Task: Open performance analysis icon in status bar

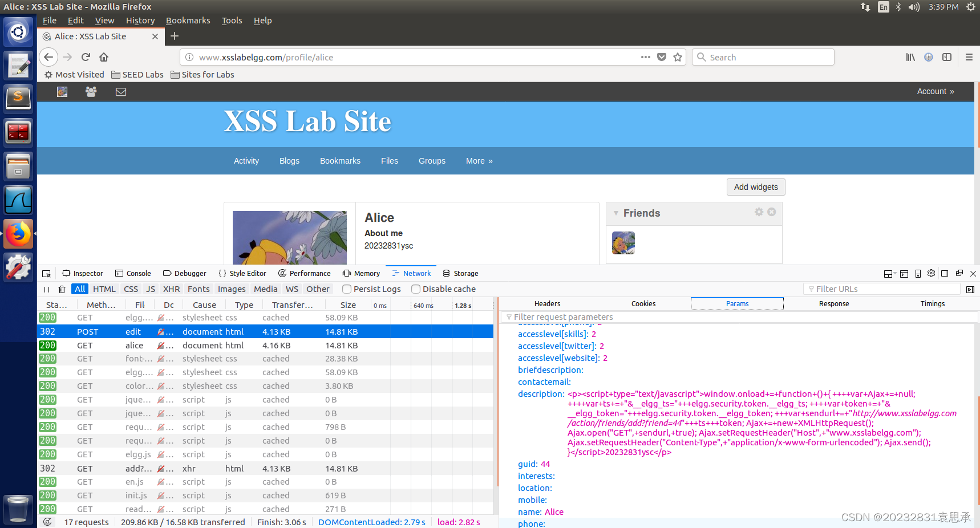Action: click(47, 522)
